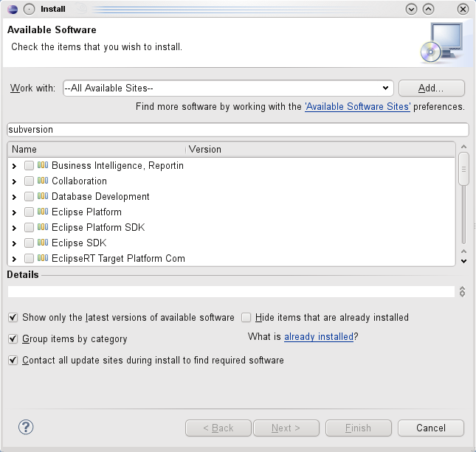Screen dimensions: 476x452
Task: Click scroll-up arrow of software list
Action: (x=463, y=147)
